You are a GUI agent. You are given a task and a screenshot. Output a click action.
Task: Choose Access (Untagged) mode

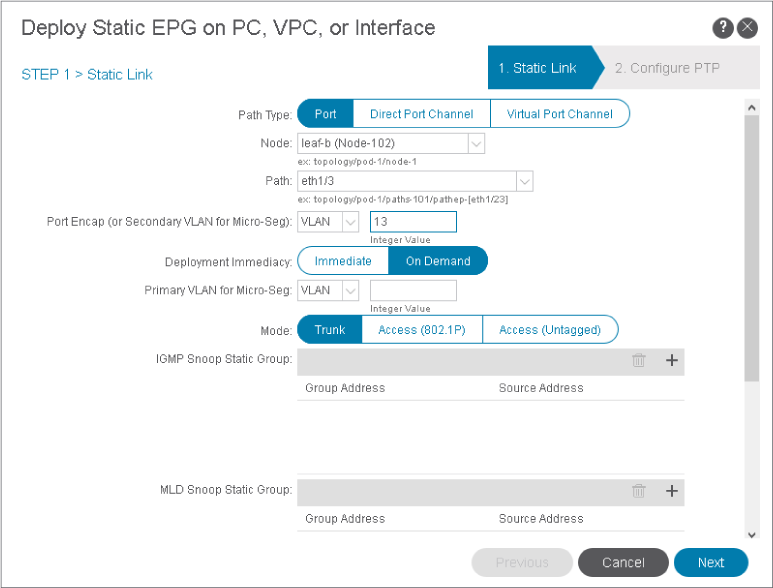click(x=549, y=330)
